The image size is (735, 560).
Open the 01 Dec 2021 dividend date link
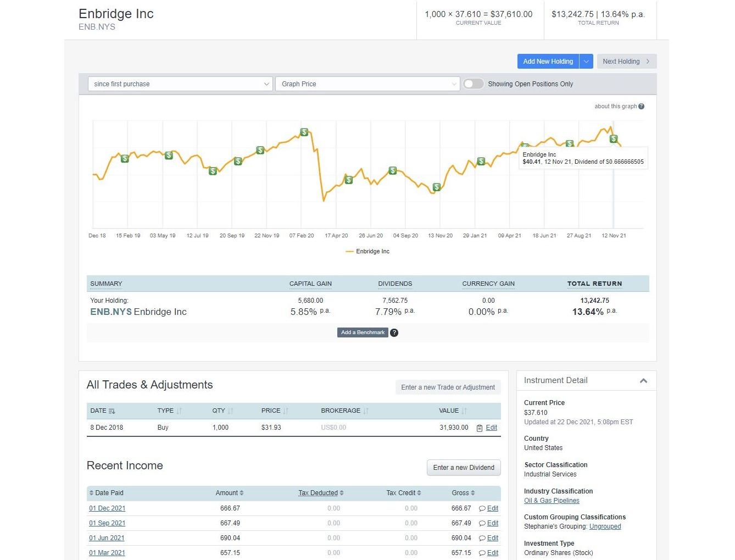point(107,508)
